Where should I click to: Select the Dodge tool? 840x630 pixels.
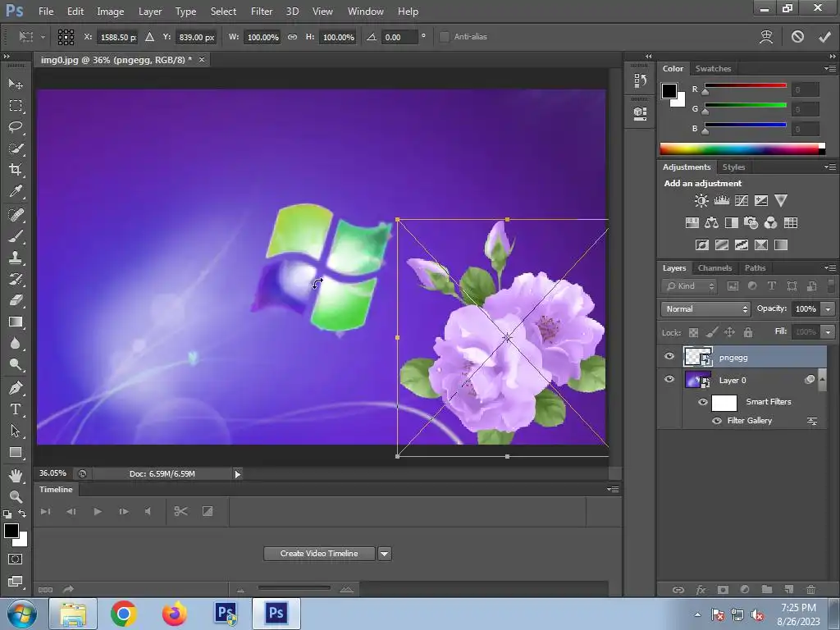(x=16, y=365)
